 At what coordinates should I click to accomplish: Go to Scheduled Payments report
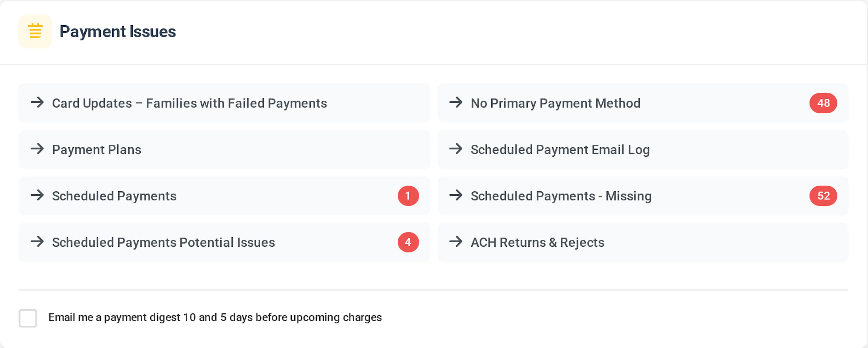pyautogui.click(x=224, y=196)
